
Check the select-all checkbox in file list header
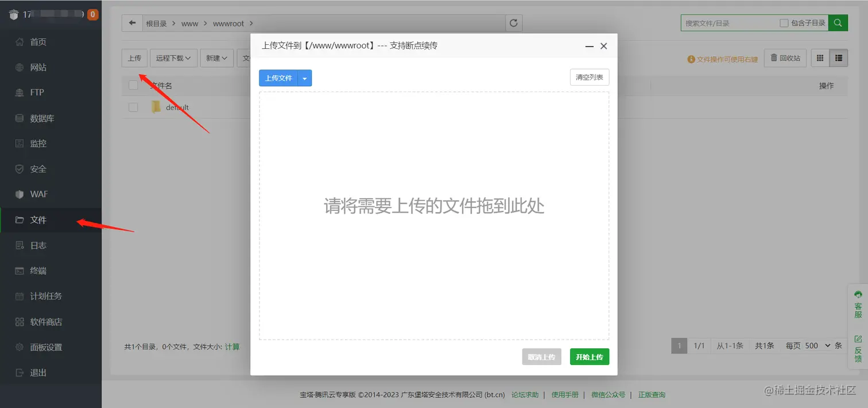pyautogui.click(x=133, y=84)
